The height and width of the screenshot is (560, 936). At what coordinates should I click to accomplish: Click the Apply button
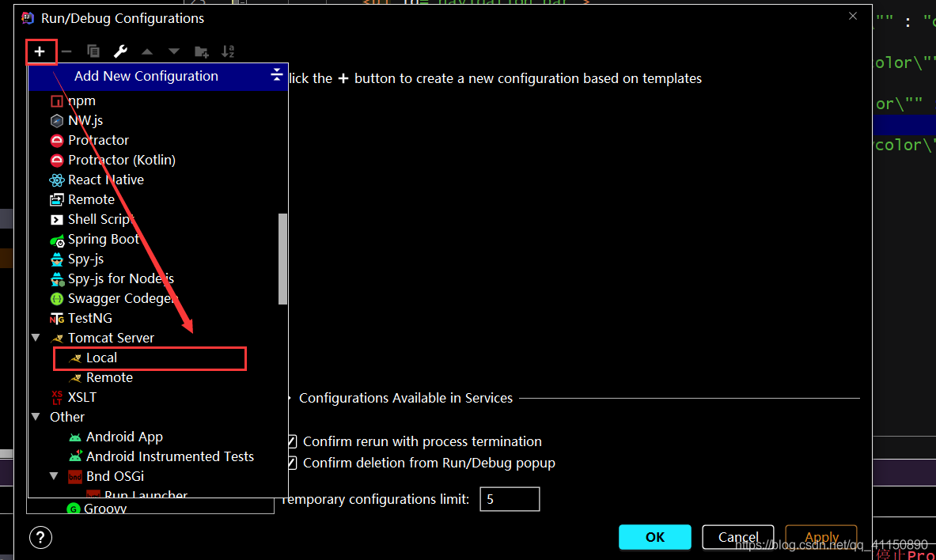821,537
